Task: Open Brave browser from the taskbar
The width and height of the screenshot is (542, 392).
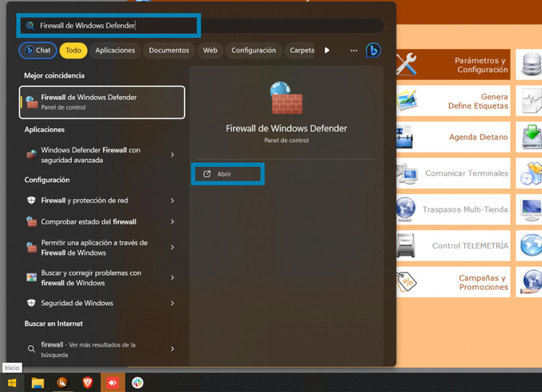Action: coord(88,382)
